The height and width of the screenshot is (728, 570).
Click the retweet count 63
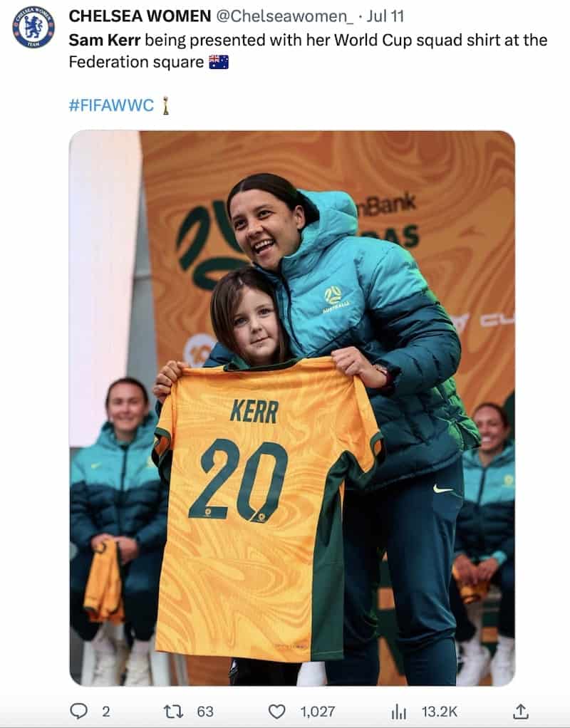tap(205, 712)
